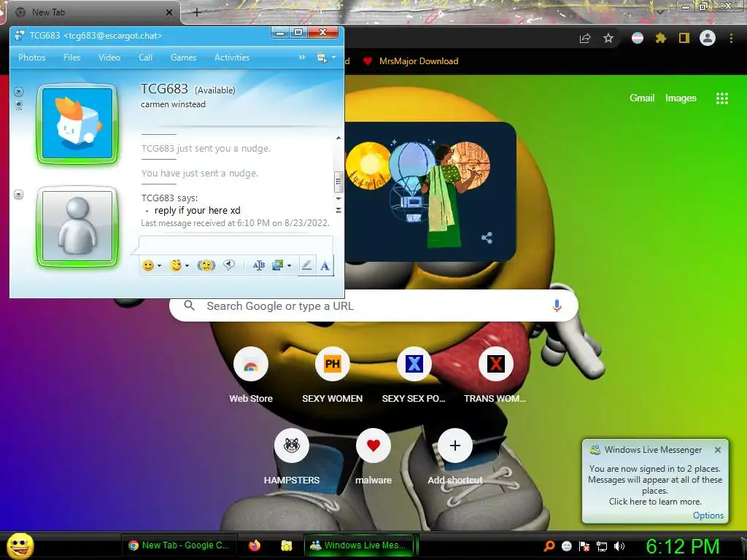
Task: Open the Photos tab in Messenger
Action: click(x=32, y=58)
